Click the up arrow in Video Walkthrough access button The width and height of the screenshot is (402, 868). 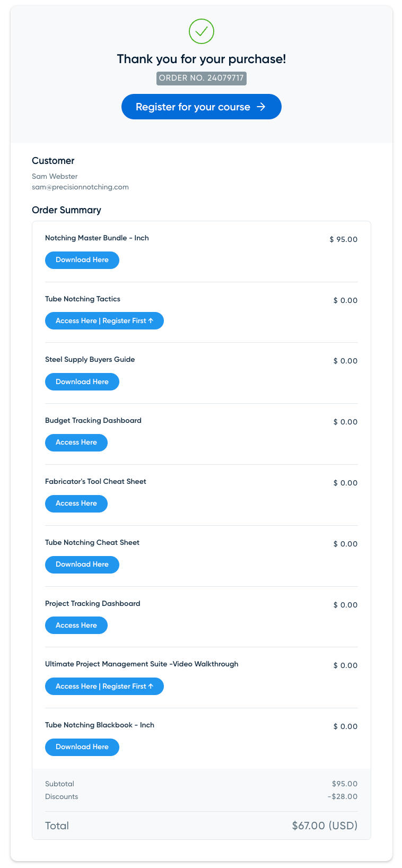tap(151, 687)
